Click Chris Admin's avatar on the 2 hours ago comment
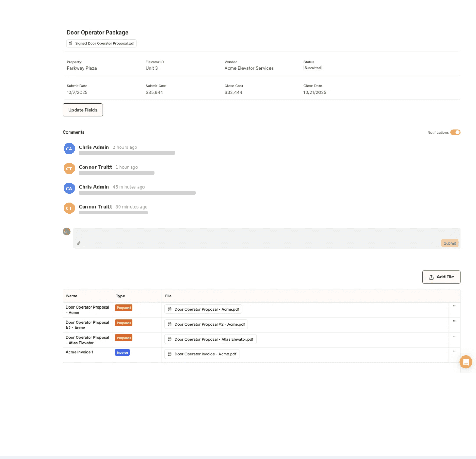This screenshot has height=459, width=476. point(69,149)
